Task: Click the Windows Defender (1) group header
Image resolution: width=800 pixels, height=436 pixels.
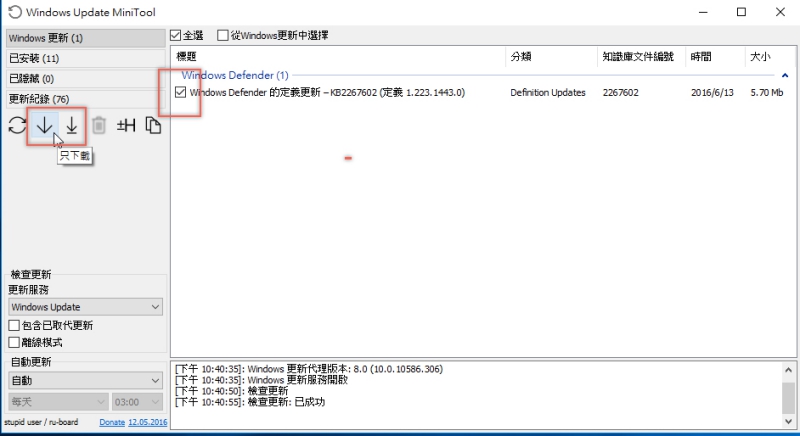Action: click(235, 75)
